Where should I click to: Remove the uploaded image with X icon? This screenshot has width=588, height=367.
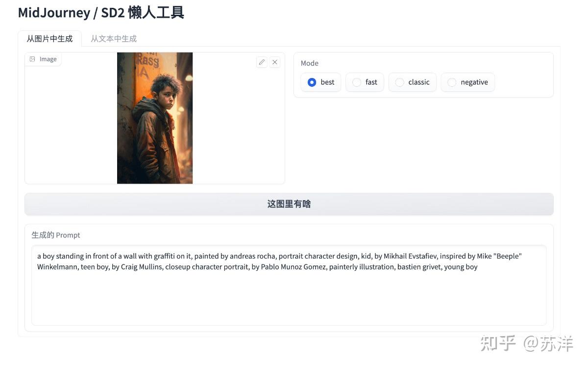coord(275,62)
